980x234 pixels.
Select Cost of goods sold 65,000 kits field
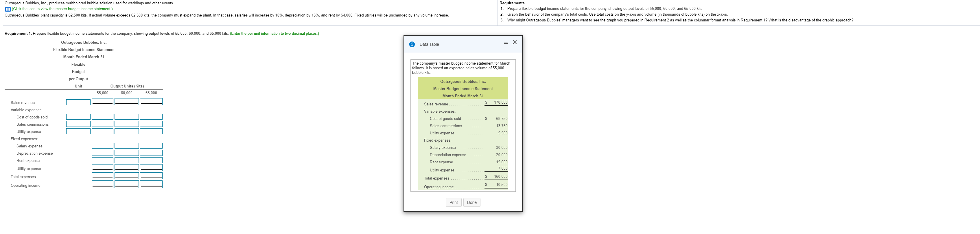[x=151, y=117]
